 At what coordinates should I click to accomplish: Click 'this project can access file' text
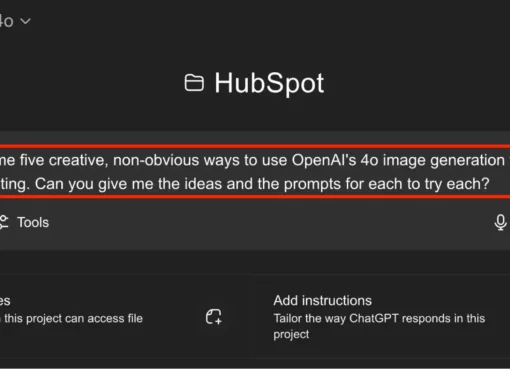73,319
